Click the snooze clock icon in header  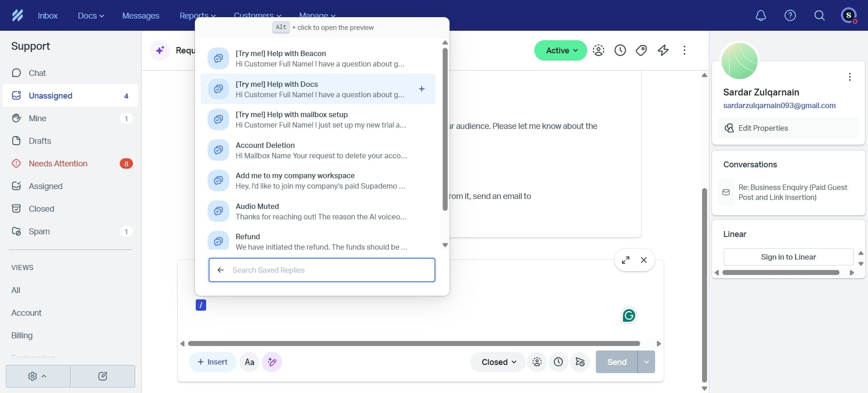tap(620, 50)
